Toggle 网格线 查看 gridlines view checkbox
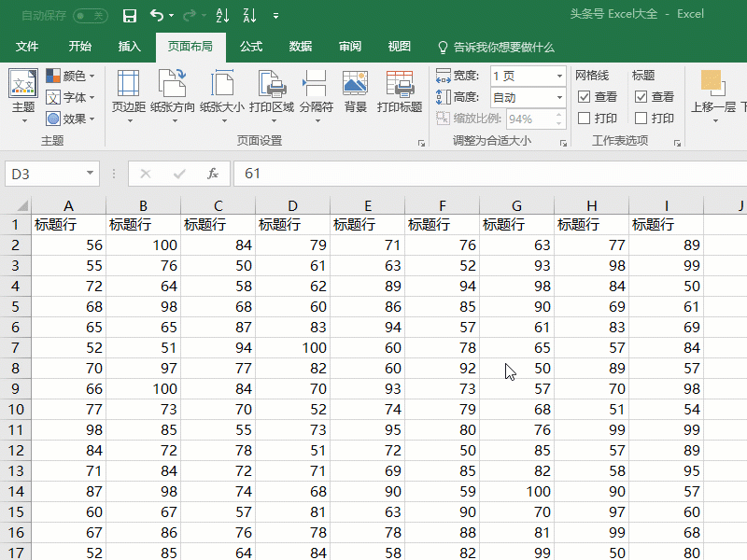 click(585, 97)
